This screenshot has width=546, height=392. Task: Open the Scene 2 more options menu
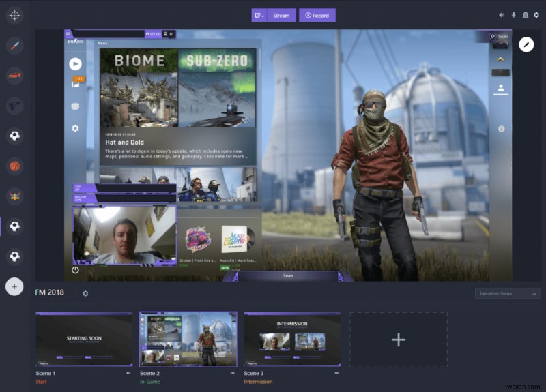(x=233, y=373)
